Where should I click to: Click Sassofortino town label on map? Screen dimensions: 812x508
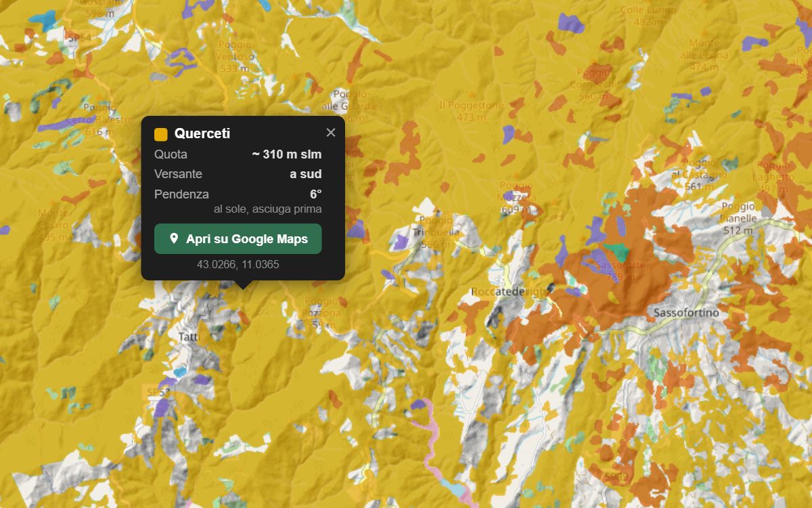pyautogui.click(x=686, y=313)
